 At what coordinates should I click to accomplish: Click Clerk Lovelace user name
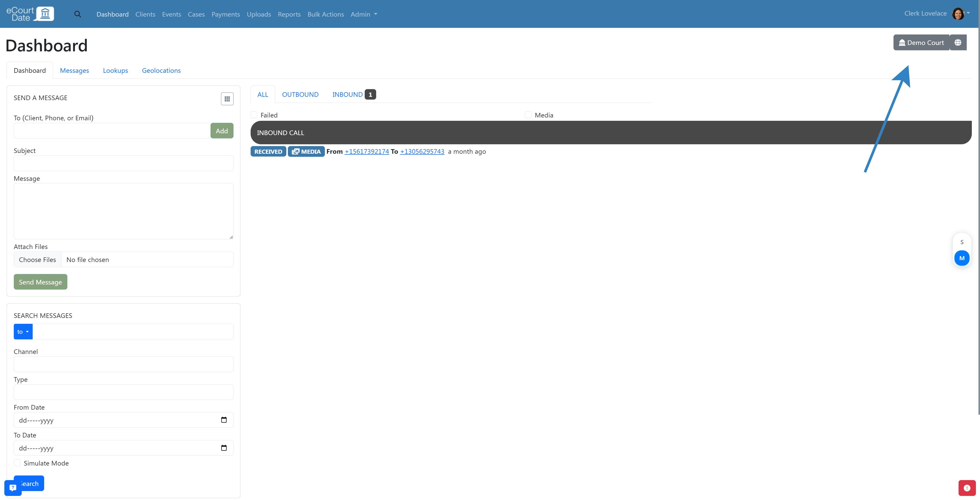pos(925,13)
